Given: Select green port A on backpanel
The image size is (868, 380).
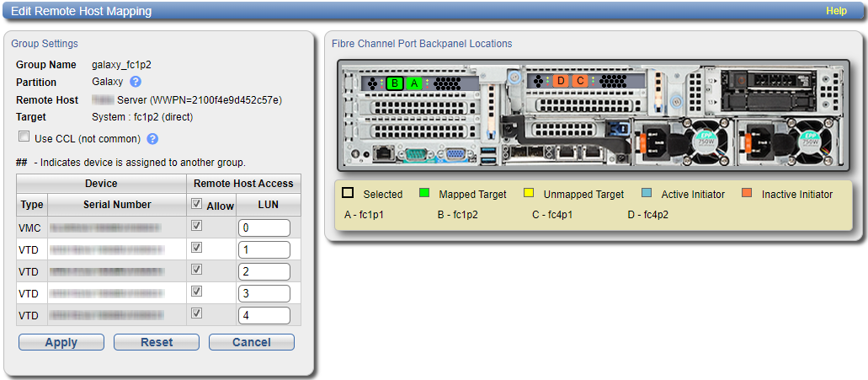Looking at the screenshot, I should click(413, 83).
